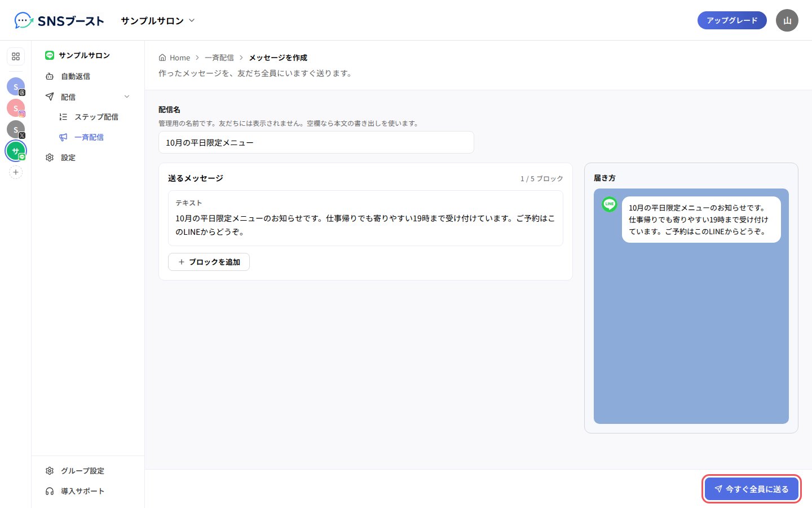Open the 配信 sidebar menu

88,97
